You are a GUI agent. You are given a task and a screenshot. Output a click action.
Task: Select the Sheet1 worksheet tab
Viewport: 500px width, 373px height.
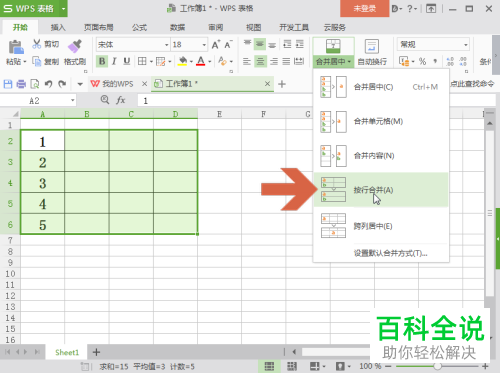click(67, 352)
